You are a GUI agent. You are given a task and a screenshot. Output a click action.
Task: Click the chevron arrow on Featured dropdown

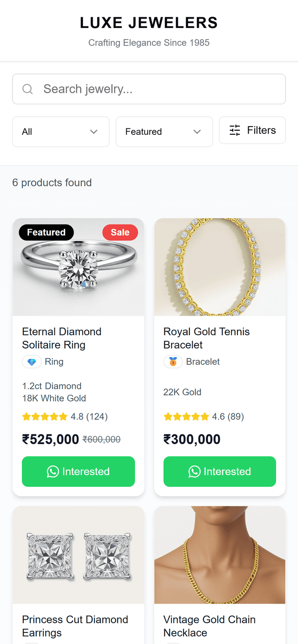(x=197, y=132)
